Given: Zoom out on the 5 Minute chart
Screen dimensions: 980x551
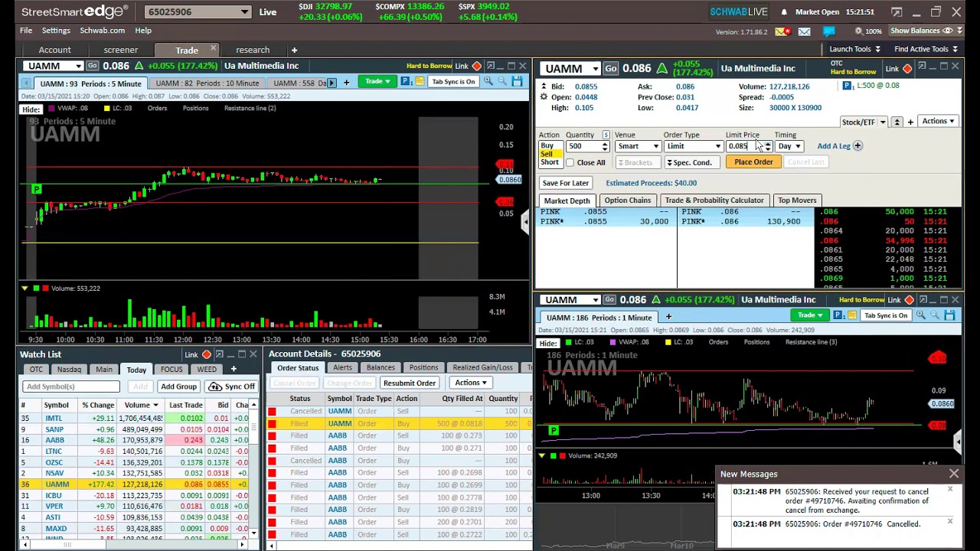Looking at the screenshot, I should point(503,81).
